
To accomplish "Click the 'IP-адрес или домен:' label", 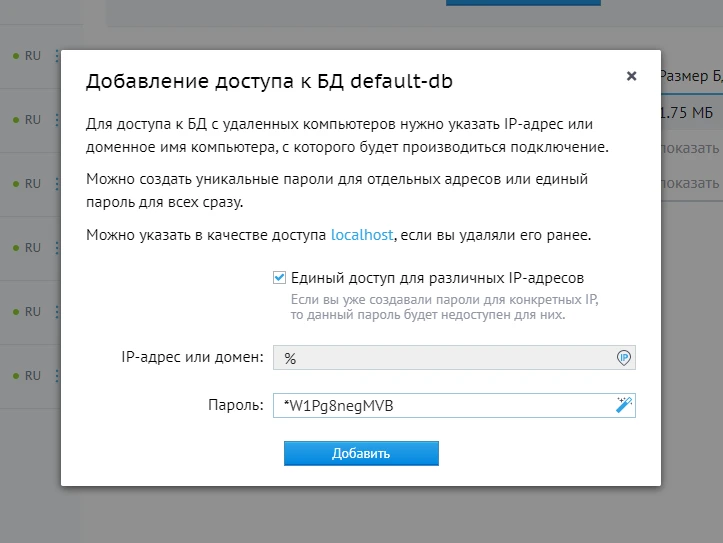I will 192,357.
